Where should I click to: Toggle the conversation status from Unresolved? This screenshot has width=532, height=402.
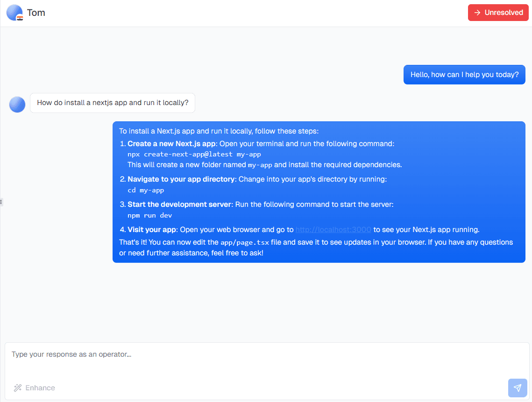click(498, 13)
